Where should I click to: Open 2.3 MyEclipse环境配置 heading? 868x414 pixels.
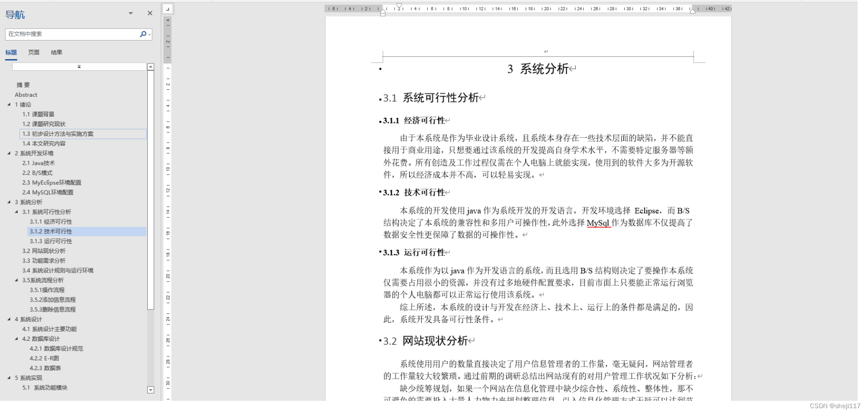pyautogui.click(x=52, y=183)
